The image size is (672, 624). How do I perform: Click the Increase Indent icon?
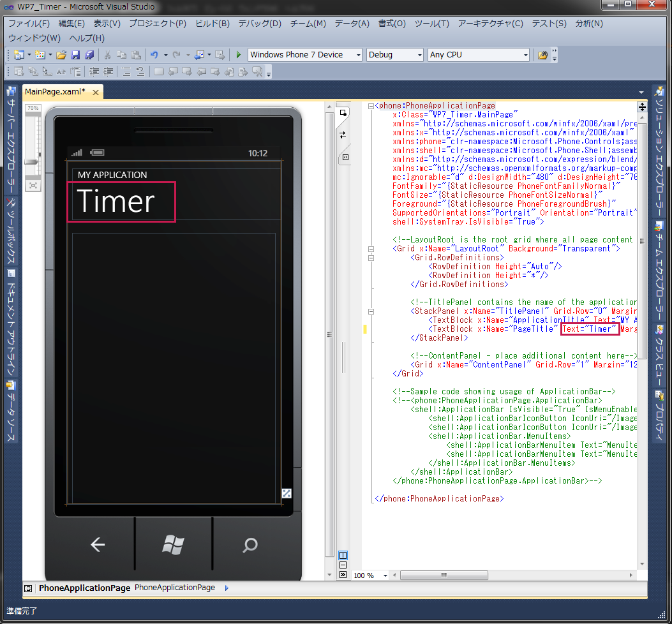click(108, 71)
